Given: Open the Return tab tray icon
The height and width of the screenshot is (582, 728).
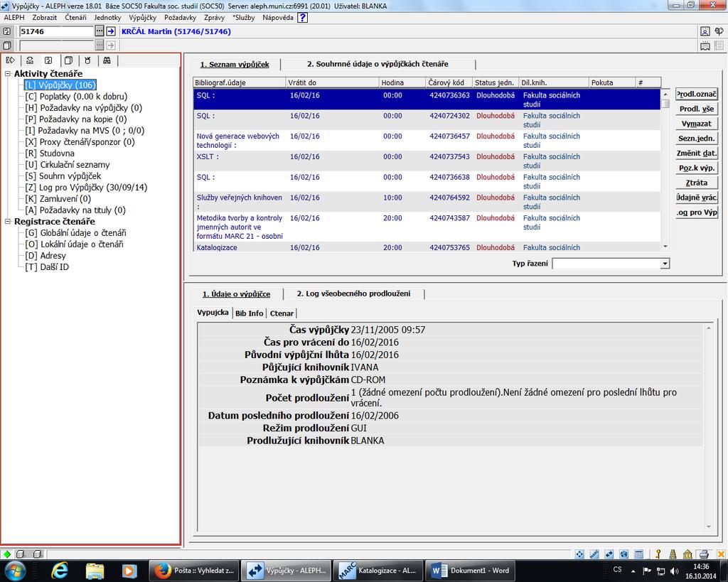Looking at the screenshot, I should point(30,60).
